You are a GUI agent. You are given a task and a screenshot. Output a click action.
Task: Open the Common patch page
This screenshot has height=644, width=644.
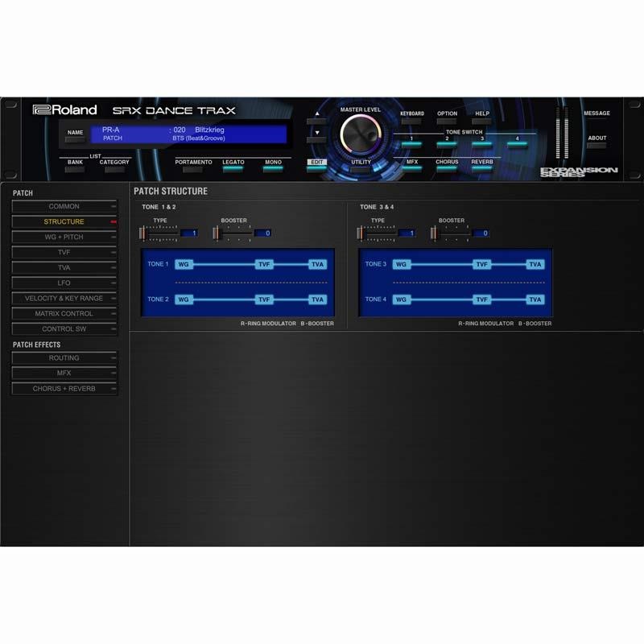(64, 206)
